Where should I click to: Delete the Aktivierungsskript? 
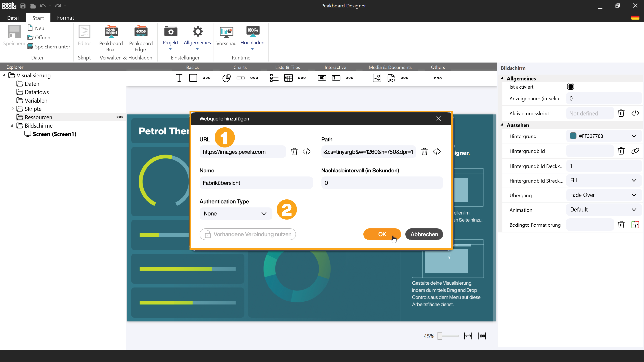point(621,113)
